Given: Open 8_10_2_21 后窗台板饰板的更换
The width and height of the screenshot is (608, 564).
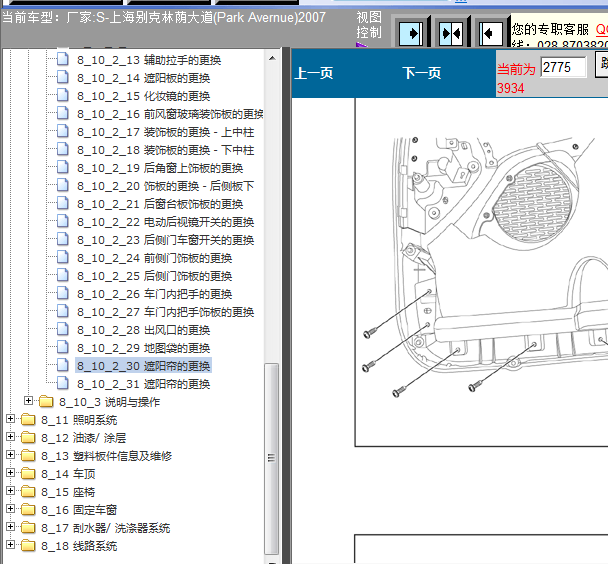Looking at the screenshot, I should (x=160, y=204).
